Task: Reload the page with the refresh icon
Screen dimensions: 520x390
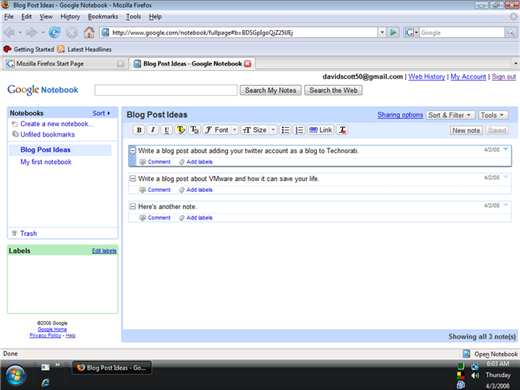Action: [54, 32]
